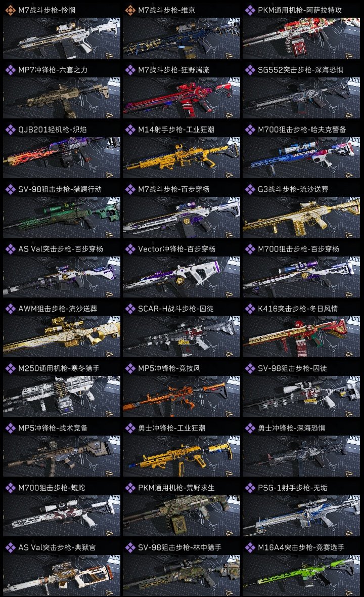Pick the G3战斗步枪-流沙送葬 gold rifle skin
The image size is (364, 597).
click(x=301, y=218)
